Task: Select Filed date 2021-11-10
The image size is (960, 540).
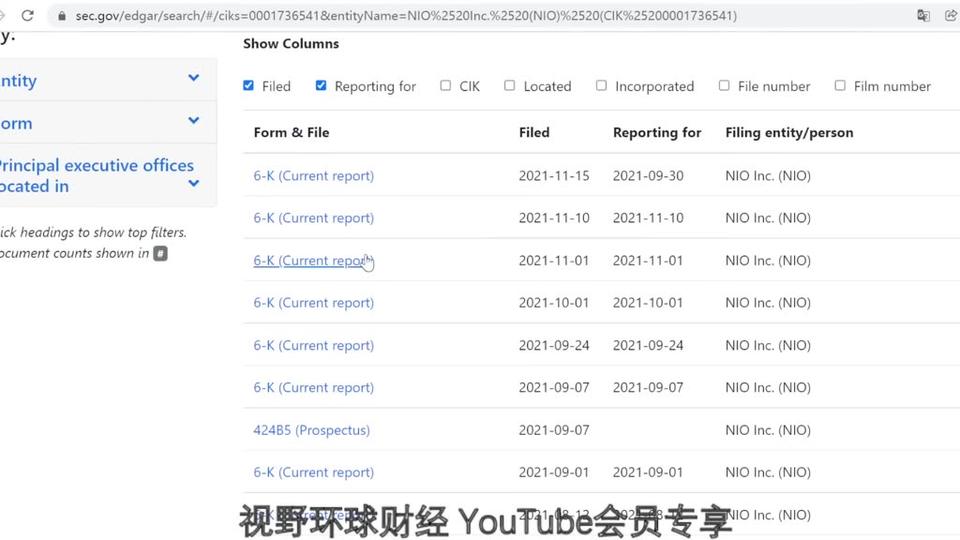Action: coord(554,218)
